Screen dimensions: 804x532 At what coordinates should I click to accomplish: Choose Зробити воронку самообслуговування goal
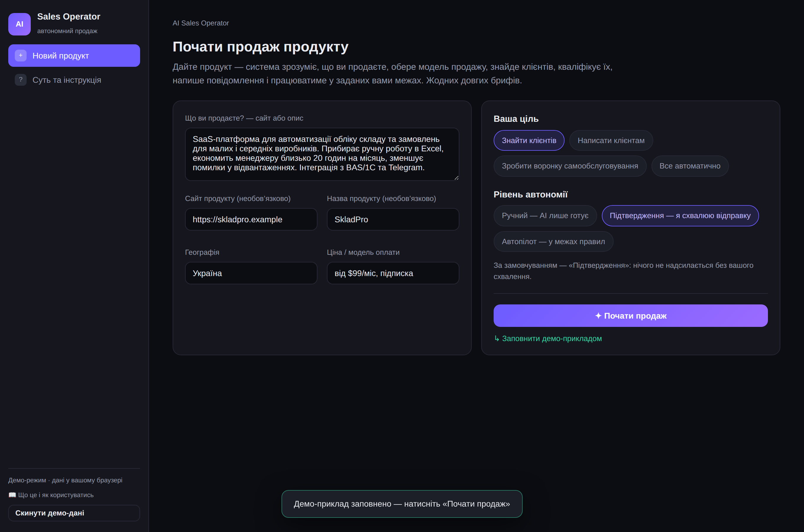[x=570, y=166]
